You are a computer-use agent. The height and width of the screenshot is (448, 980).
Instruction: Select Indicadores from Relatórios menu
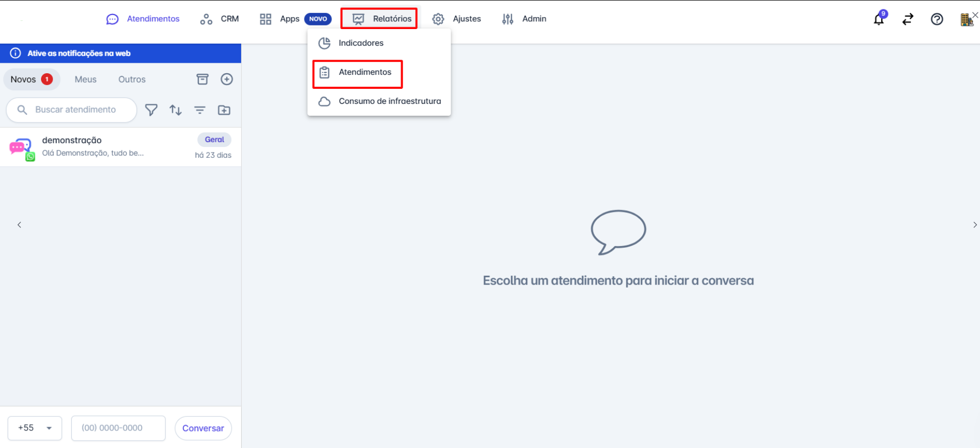(361, 43)
